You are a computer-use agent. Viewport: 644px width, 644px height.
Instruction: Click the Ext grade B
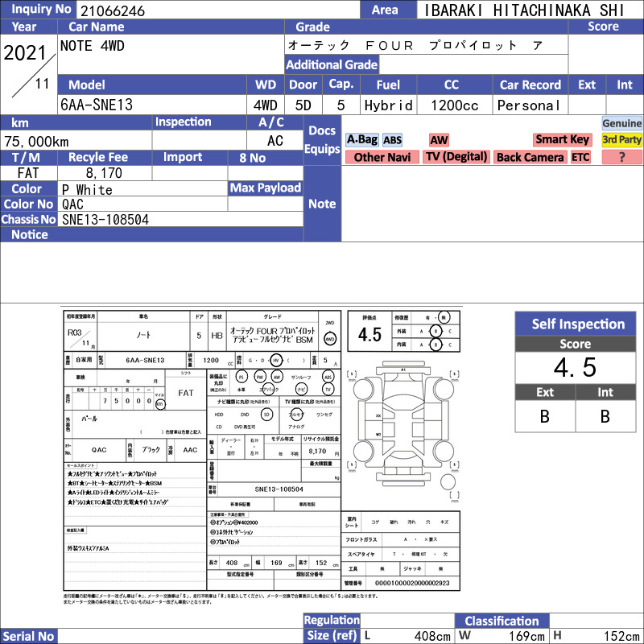(545, 416)
